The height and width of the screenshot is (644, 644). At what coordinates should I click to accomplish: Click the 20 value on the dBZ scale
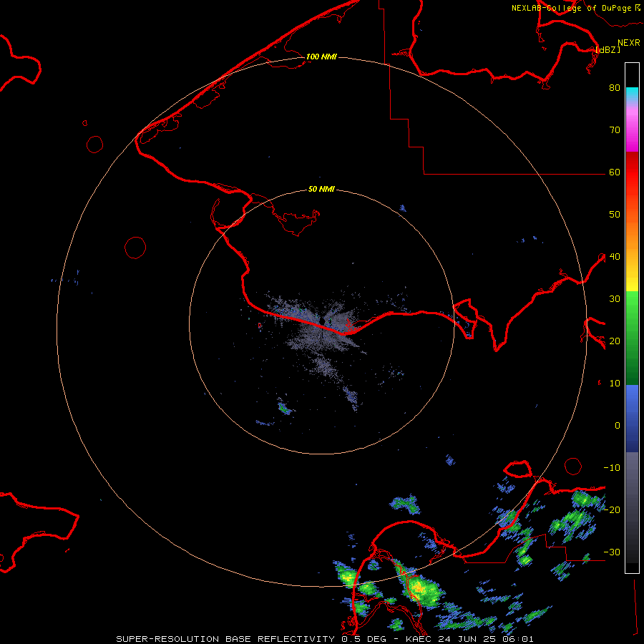click(x=615, y=341)
